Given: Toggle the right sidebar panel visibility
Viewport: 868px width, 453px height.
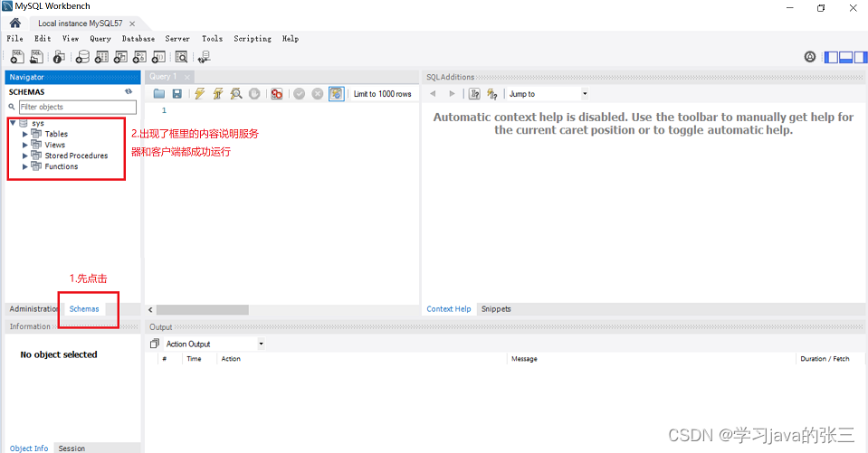Looking at the screenshot, I should point(860,57).
